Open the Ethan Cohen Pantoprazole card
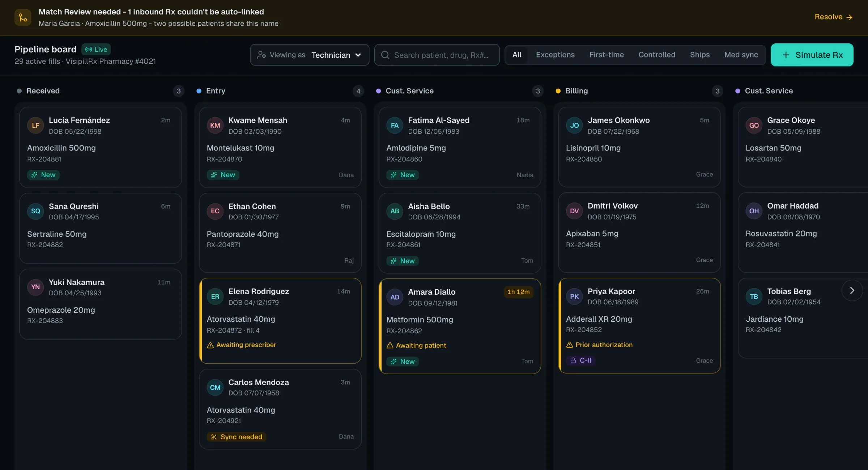The width and height of the screenshot is (868, 470). pos(280,233)
